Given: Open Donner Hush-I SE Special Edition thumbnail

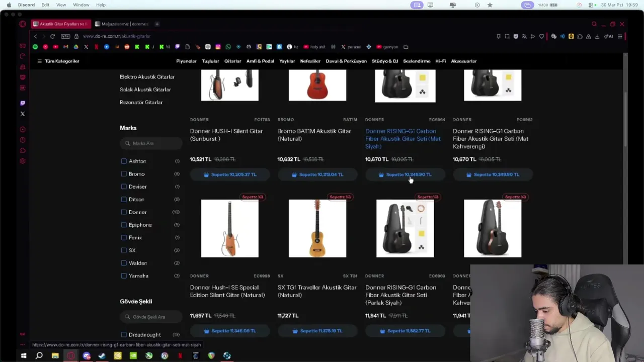Looking at the screenshot, I should click(x=230, y=228).
